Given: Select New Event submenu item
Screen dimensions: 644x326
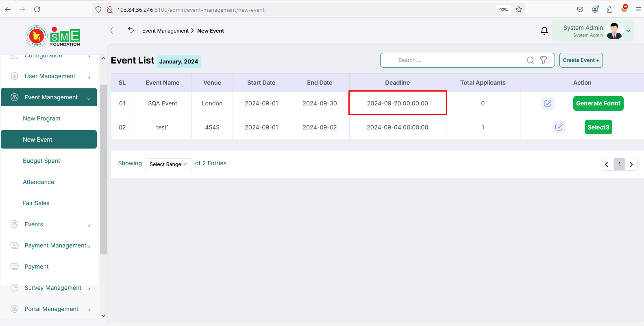Looking at the screenshot, I should click(x=48, y=140).
